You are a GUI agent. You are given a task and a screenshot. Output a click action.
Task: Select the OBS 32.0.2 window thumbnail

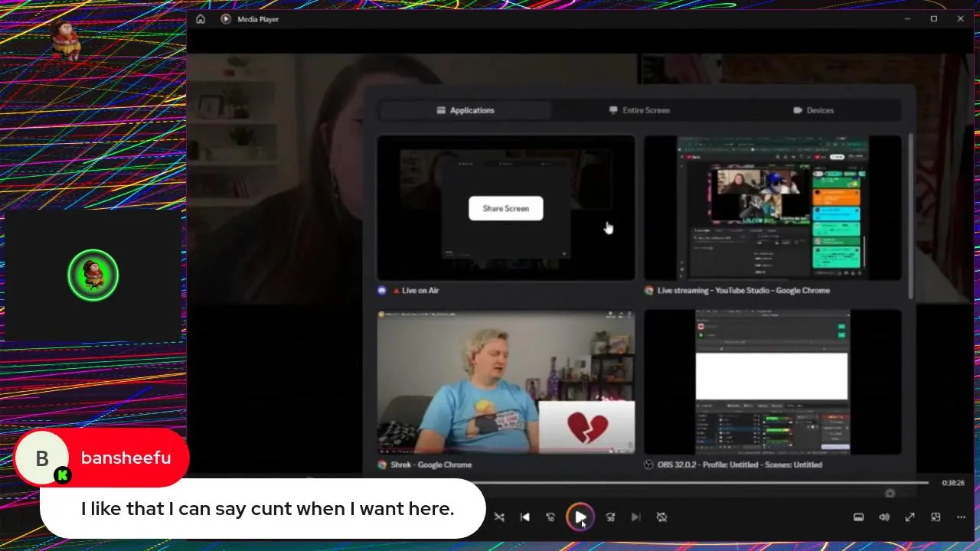point(773,382)
